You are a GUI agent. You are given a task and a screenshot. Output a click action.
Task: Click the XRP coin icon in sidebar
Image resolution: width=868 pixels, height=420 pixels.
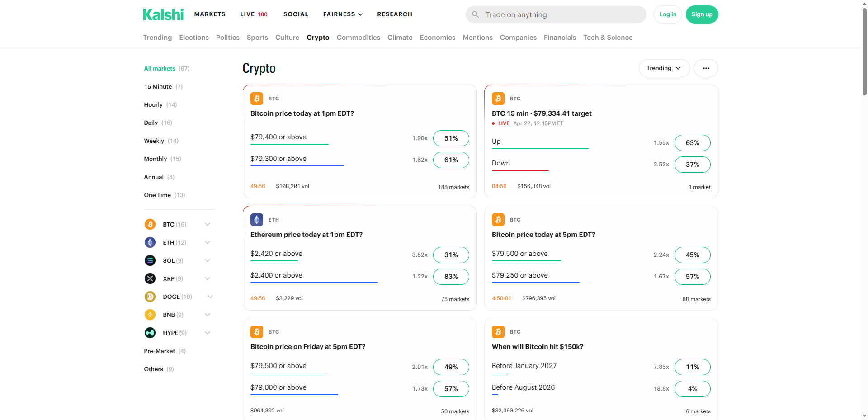(150, 278)
